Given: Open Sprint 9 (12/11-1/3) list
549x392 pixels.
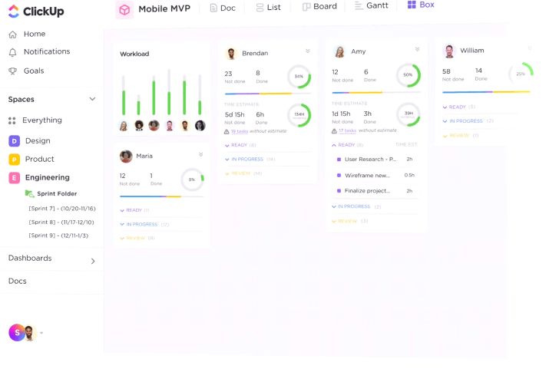Looking at the screenshot, I should click(58, 236).
